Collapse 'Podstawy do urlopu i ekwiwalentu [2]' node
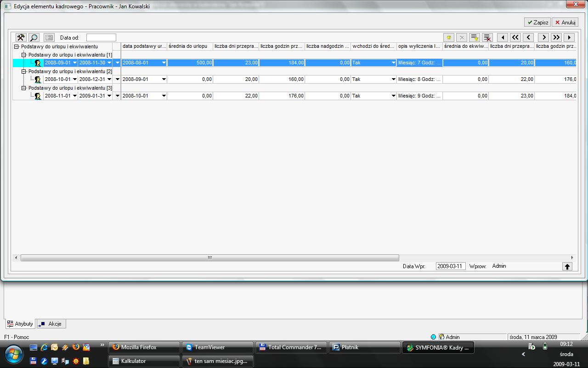This screenshot has width=588, height=368. [24, 71]
